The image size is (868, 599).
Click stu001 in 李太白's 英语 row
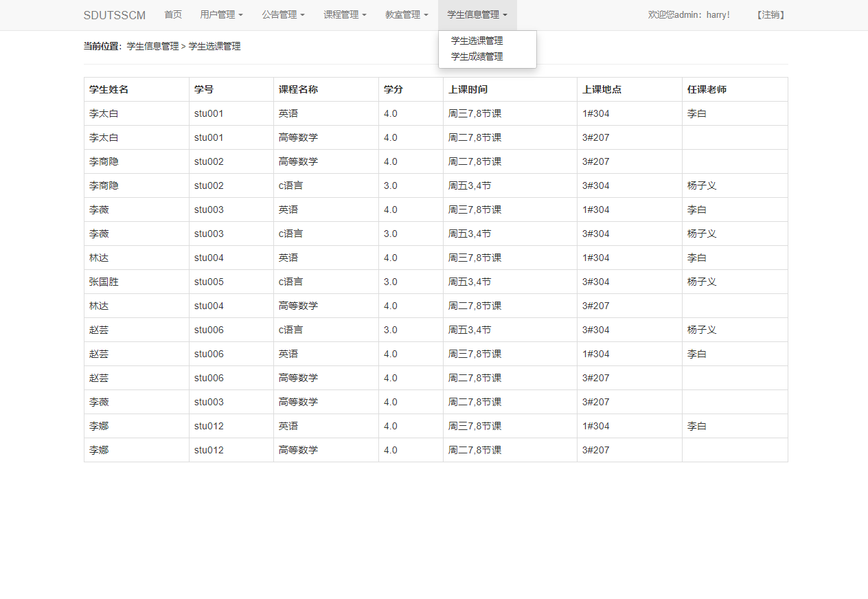(x=208, y=113)
